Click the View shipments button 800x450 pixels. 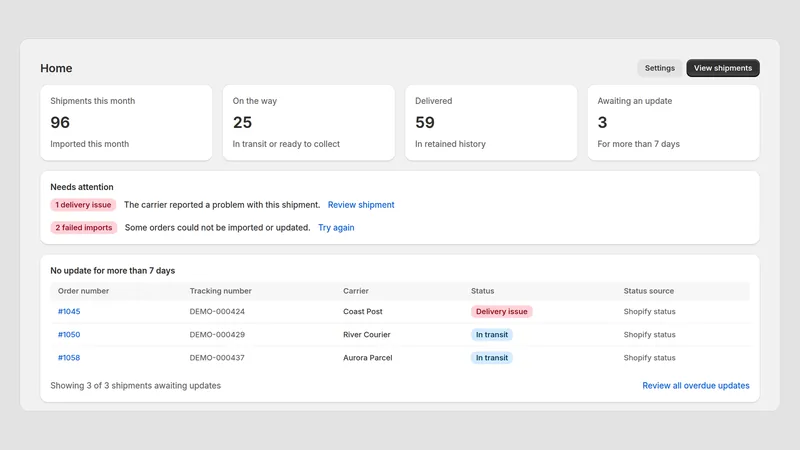722,68
